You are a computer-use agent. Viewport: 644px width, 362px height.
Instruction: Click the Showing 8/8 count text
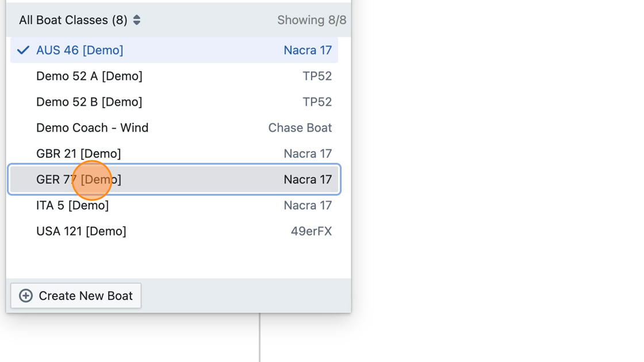312,20
